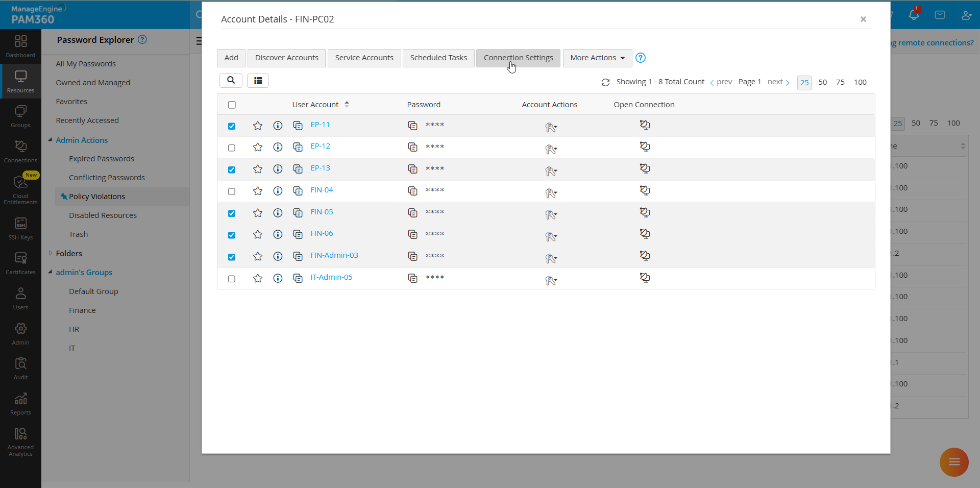
Task: Click the Discover Accounts button
Action: pos(286,58)
